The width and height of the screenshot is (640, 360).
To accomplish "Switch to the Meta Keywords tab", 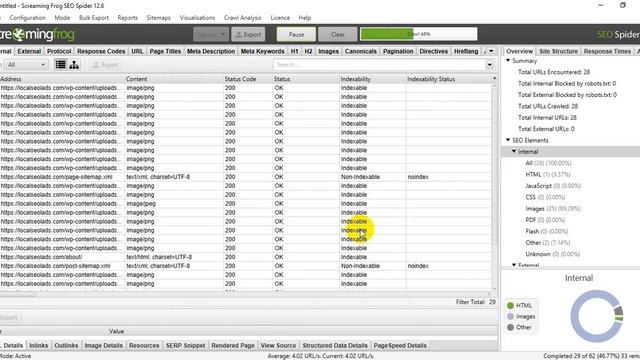I will click(262, 51).
